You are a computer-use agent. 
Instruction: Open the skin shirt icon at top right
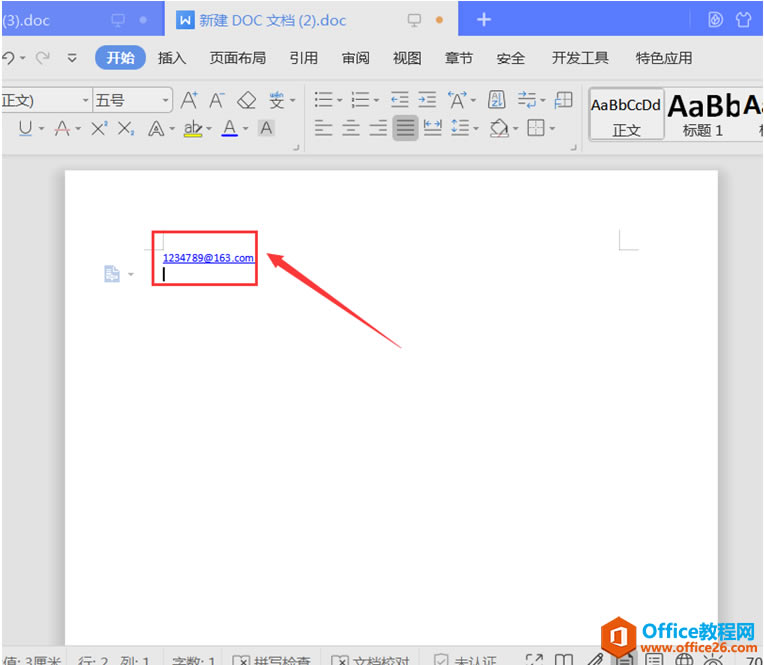point(744,19)
